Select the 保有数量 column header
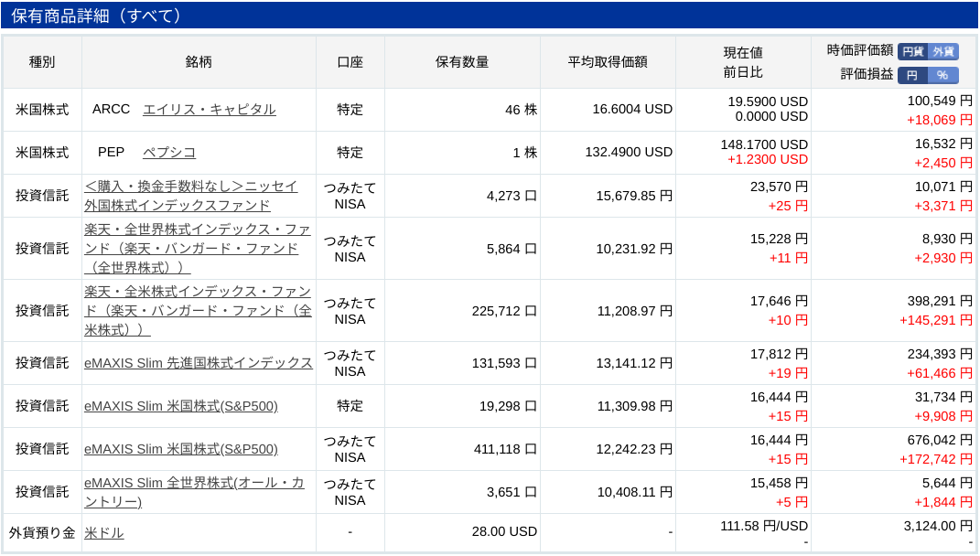The image size is (980, 556). click(462, 62)
